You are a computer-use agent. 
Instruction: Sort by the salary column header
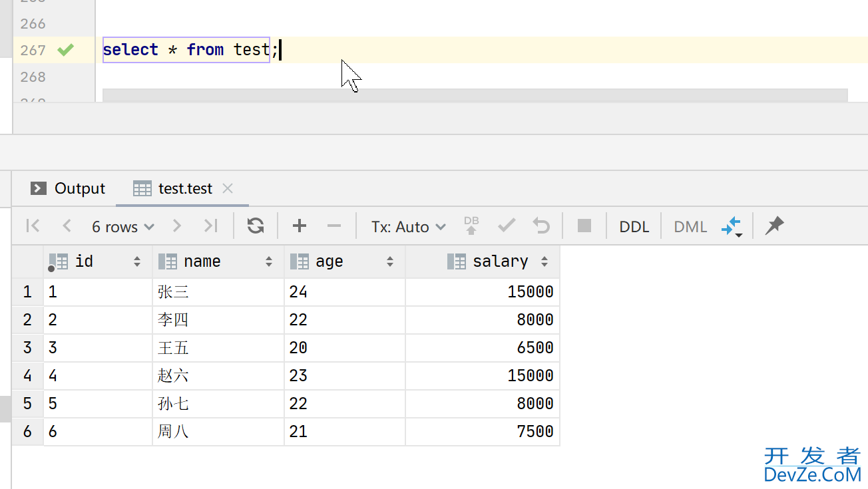483,261
